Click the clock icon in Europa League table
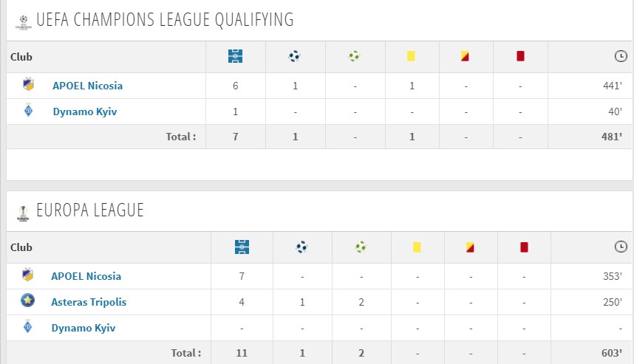Screen dimensions: 634x364 621,247
